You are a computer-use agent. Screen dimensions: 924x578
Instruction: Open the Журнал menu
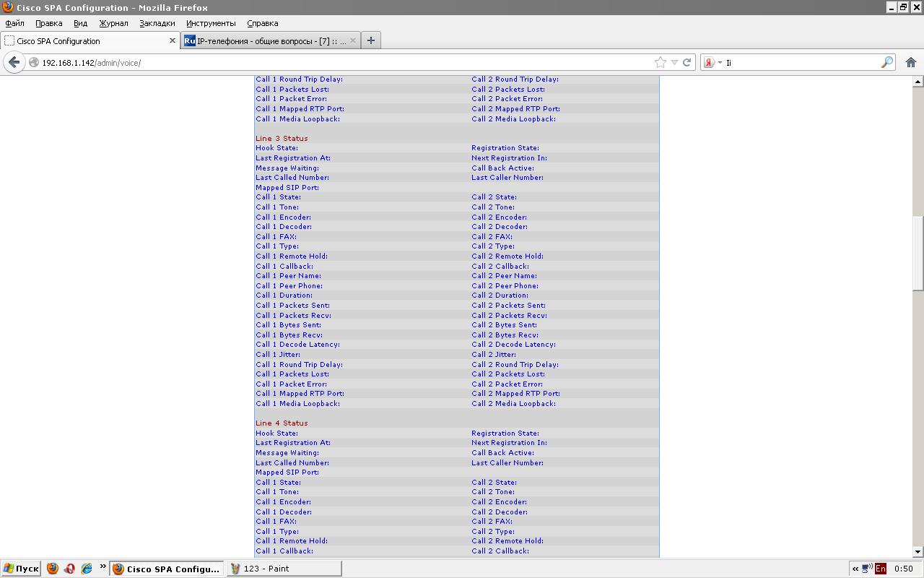tap(113, 23)
